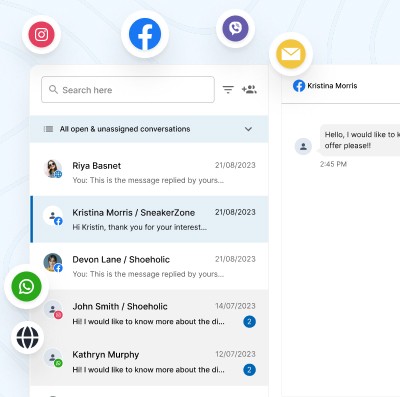Click the green WhatsApp channel icon
The height and width of the screenshot is (397, 400).
pyautogui.click(x=26, y=287)
